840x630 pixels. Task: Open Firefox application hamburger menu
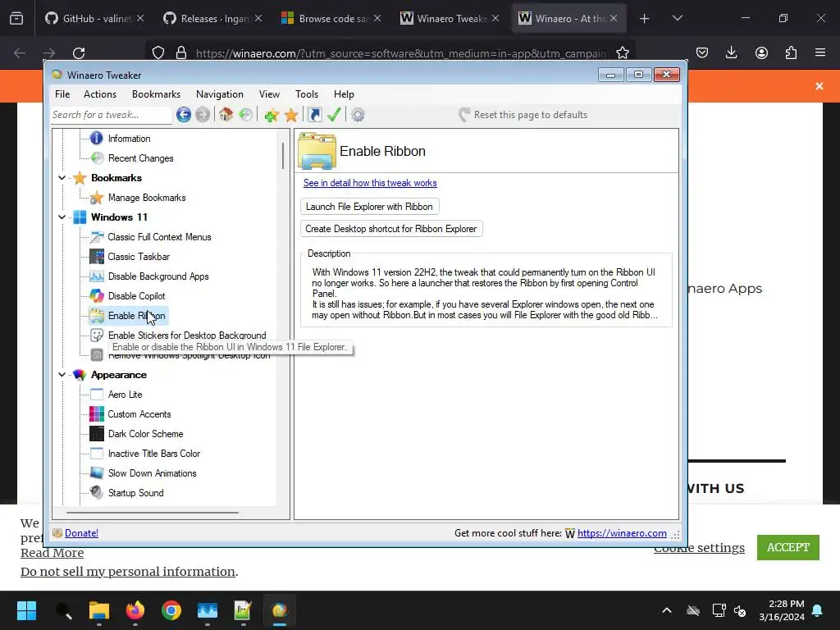(x=820, y=53)
